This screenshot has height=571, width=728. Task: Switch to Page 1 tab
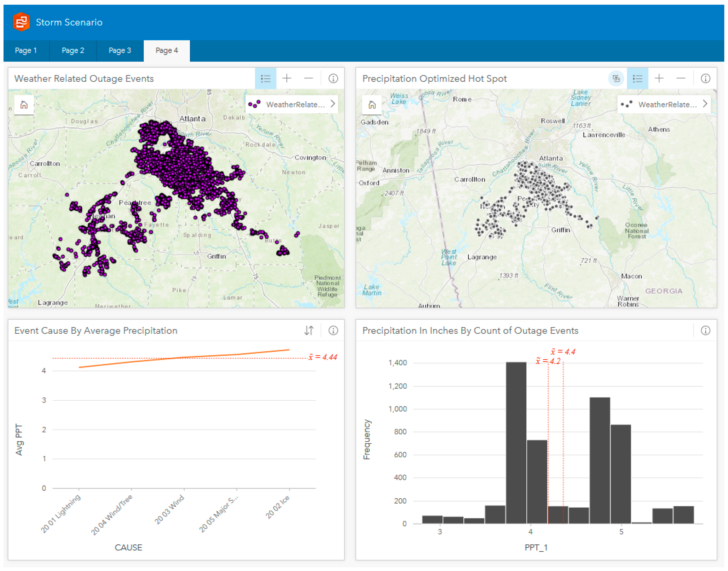[x=26, y=50]
